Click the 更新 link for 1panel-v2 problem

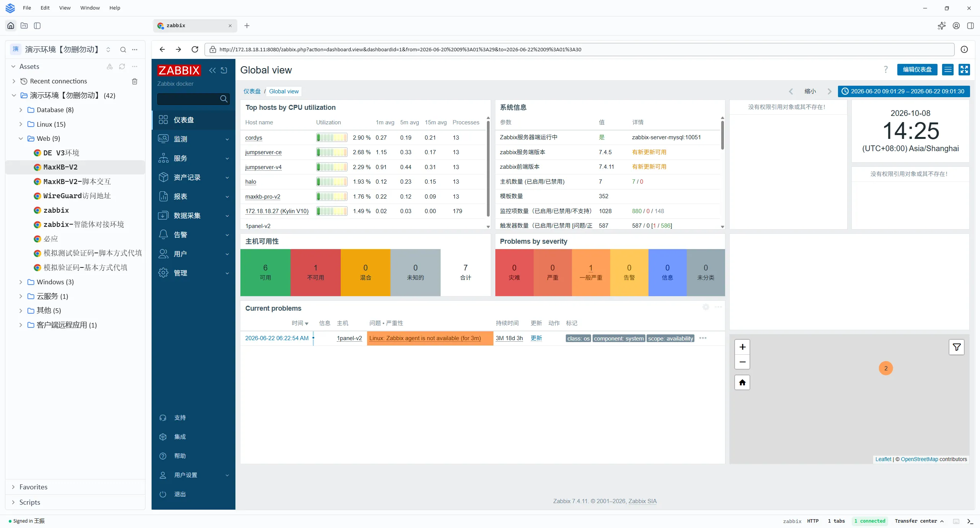click(x=536, y=338)
